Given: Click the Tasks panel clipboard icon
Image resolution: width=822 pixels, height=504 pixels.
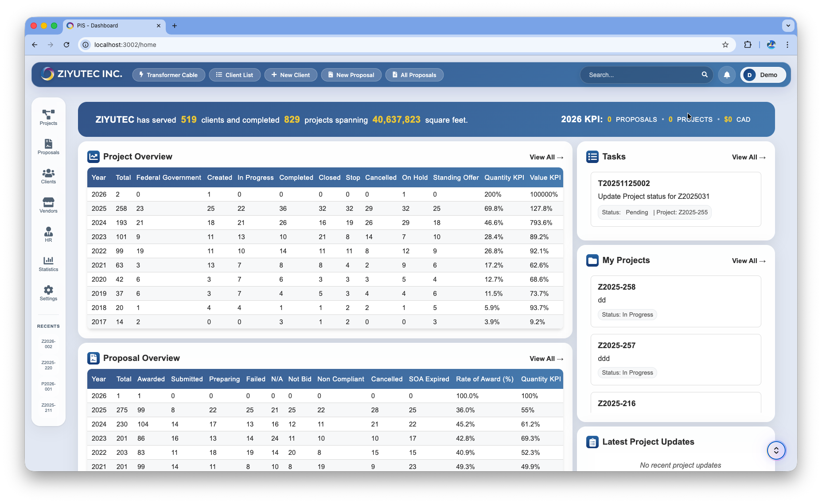Looking at the screenshot, I should [592, 156].
